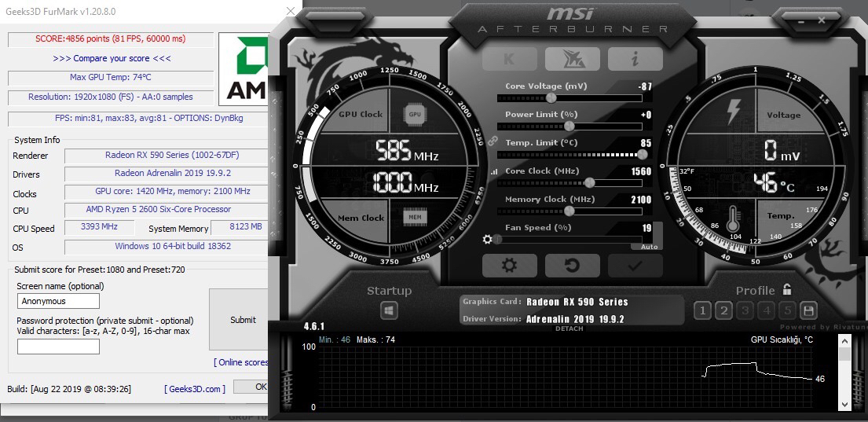Click the lightning bolt voltage icon

[x=734, y=112]
